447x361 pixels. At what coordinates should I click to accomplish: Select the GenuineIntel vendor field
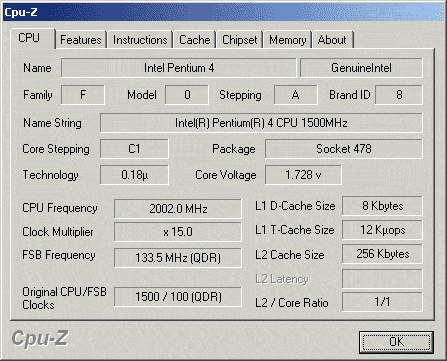tap(361, 68)
